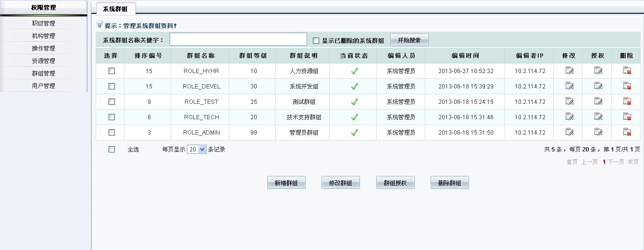644x250 pixels.
Task: Click the edit icon for ROLE_HYHR
Action: tap(570, 71)
